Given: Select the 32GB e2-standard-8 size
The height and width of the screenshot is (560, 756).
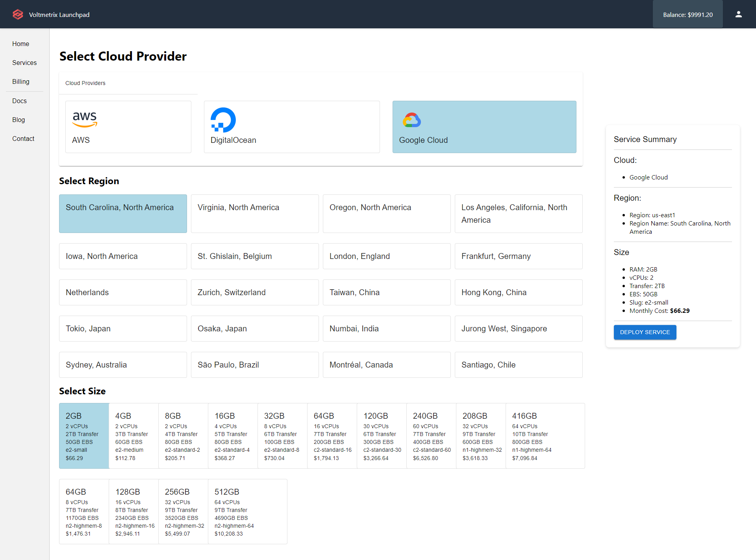Looking at the screenshot, I should (282, 436).
